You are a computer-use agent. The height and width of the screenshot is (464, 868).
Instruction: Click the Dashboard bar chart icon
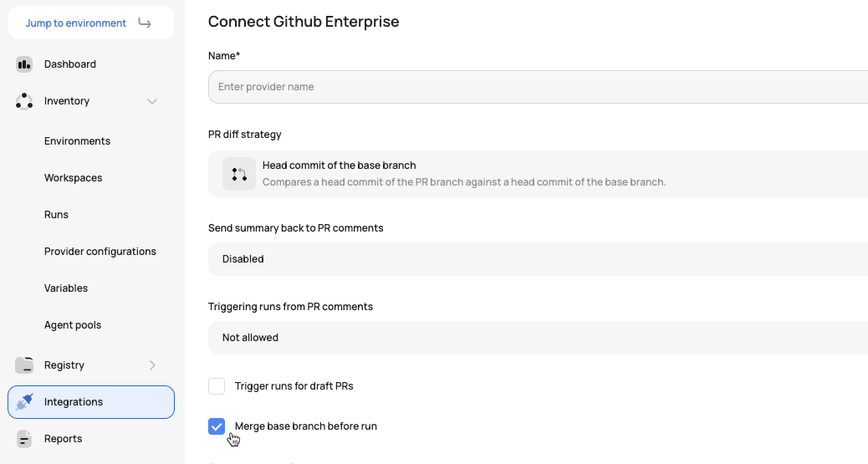point(23,64)
